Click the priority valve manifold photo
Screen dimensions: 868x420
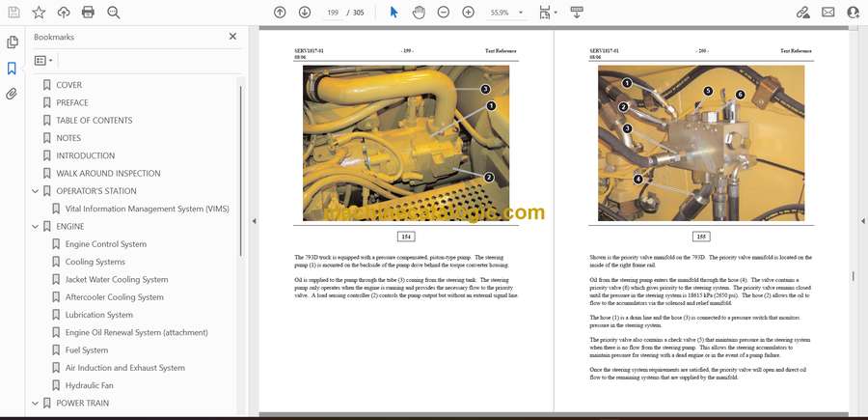point(701,143)
